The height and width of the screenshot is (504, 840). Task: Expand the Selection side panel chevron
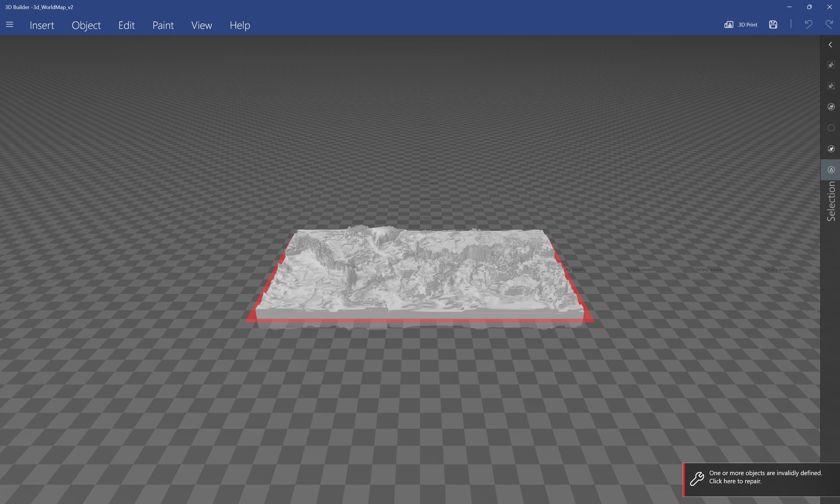pyautogui.click(x=830, y=45)
